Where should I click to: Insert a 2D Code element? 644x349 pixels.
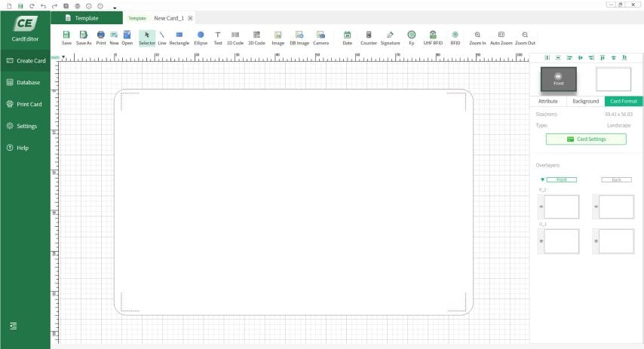tap(256, 38)
